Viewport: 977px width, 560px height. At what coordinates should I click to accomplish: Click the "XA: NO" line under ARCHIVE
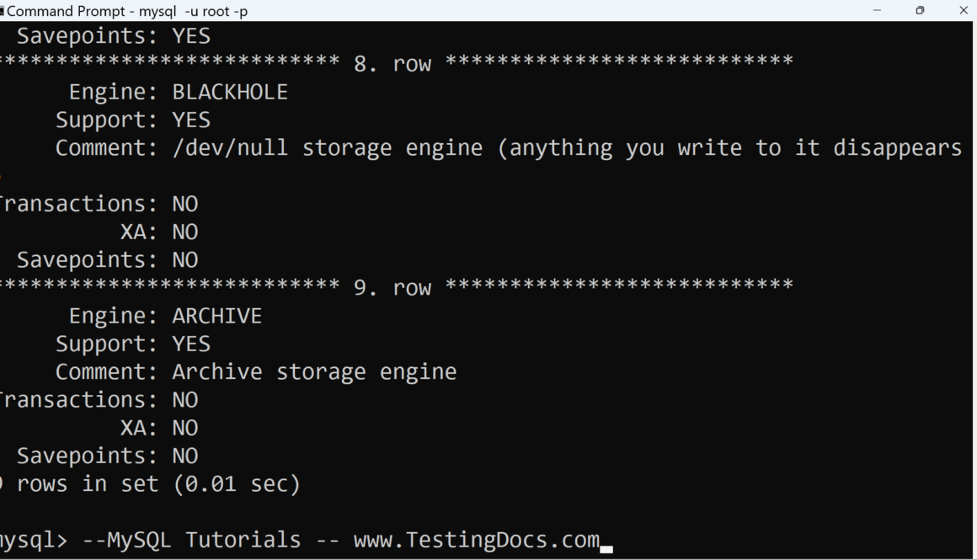pos(159,428)
